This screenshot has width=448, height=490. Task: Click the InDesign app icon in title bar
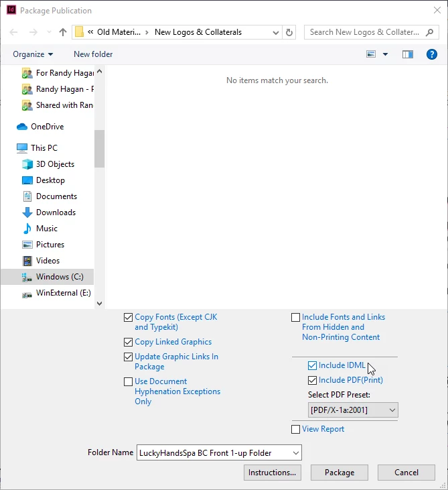11,9
